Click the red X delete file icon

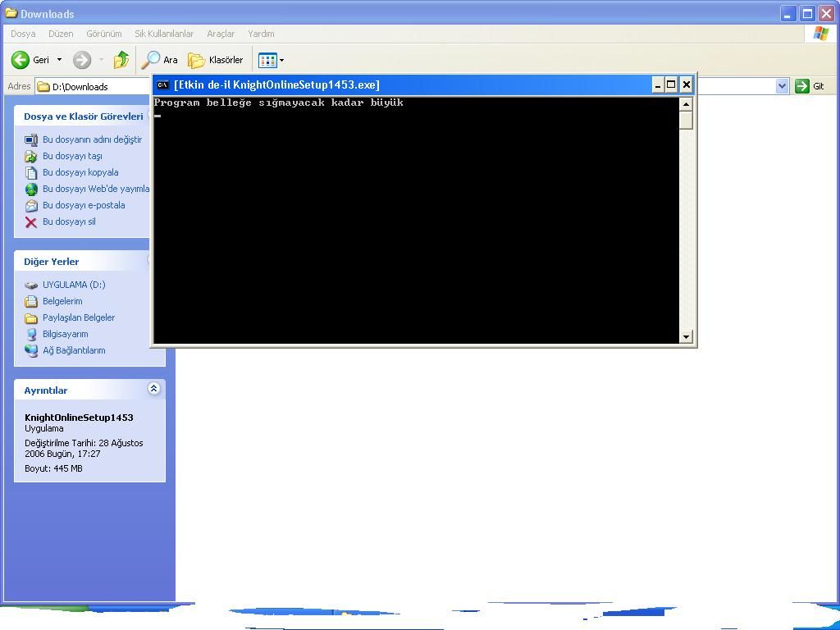coord(31,222)
